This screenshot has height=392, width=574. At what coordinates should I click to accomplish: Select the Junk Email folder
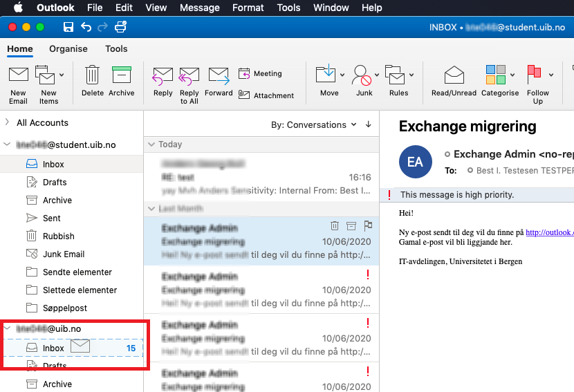pos(63,254)
